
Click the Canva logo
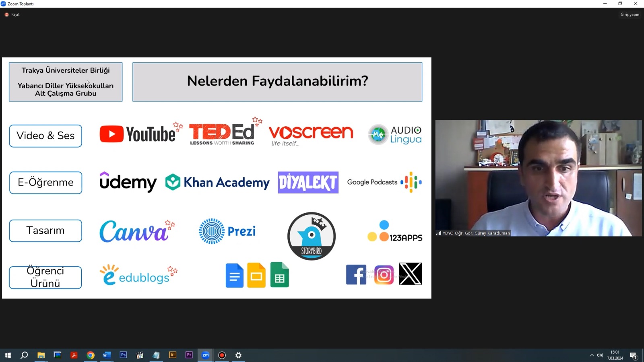pyautogui.click(x=134, y=231)
